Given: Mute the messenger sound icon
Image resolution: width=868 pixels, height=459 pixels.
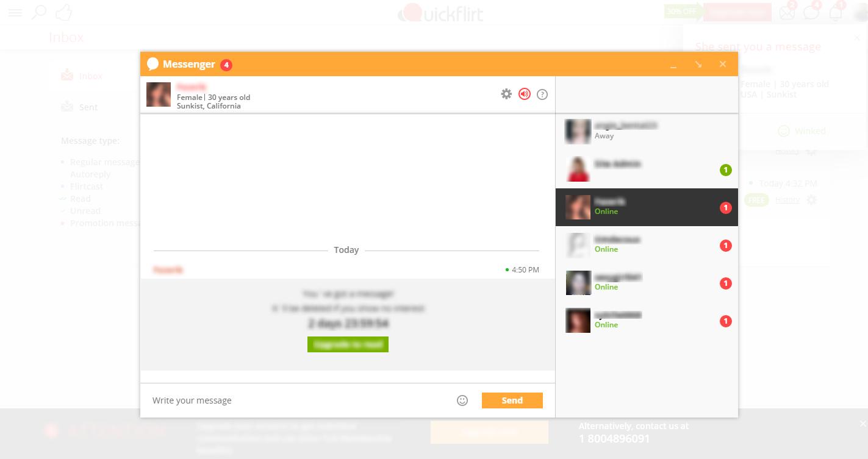Looking at the screenshot, I should click(x=525, y=94).
